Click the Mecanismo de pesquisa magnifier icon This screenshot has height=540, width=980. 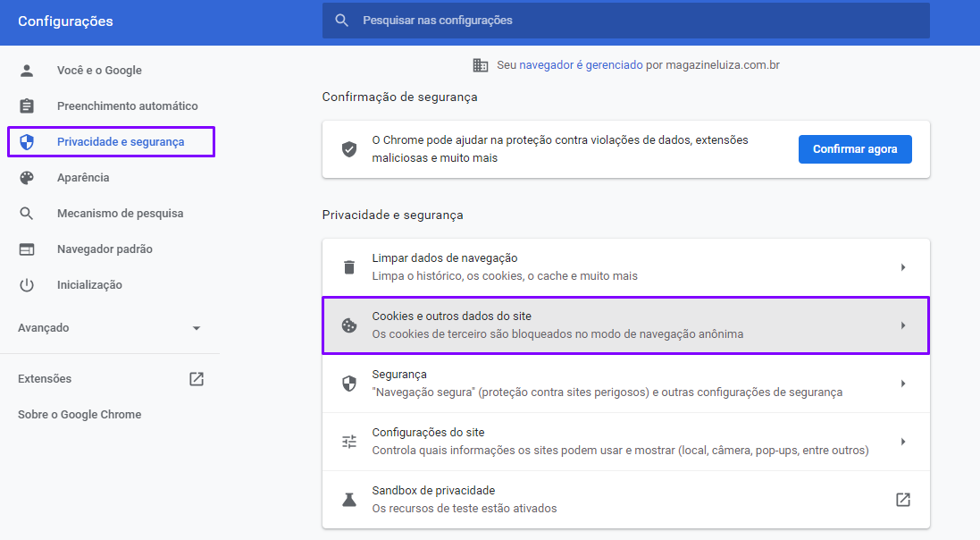26,213
